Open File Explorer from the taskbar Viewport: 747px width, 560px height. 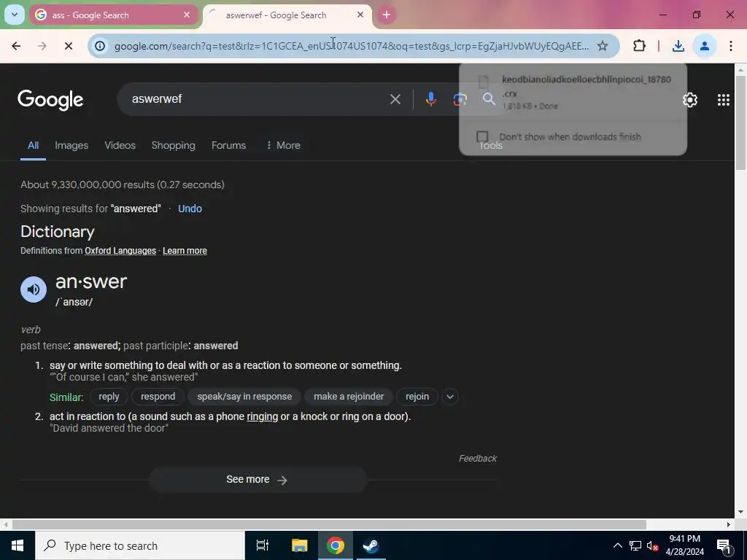pos(300,545)
